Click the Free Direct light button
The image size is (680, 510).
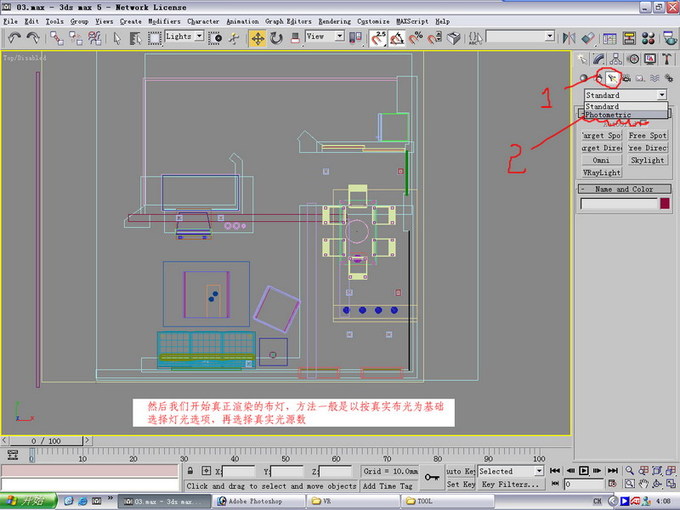(x=647, y=148)
